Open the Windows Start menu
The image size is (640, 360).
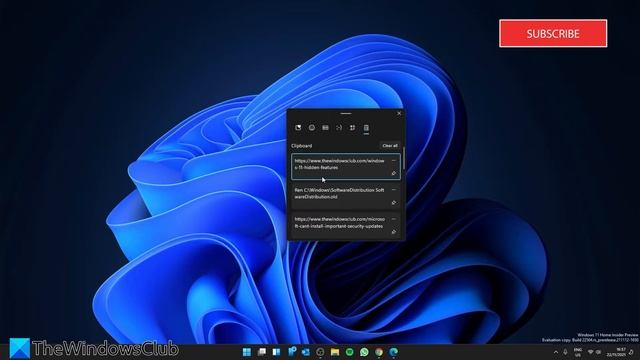click(x=247, y=352)
